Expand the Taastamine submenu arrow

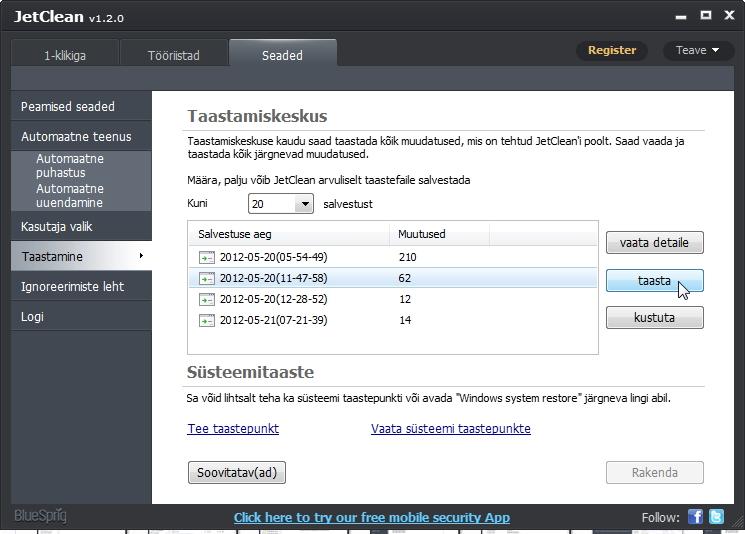click(141, 257)
